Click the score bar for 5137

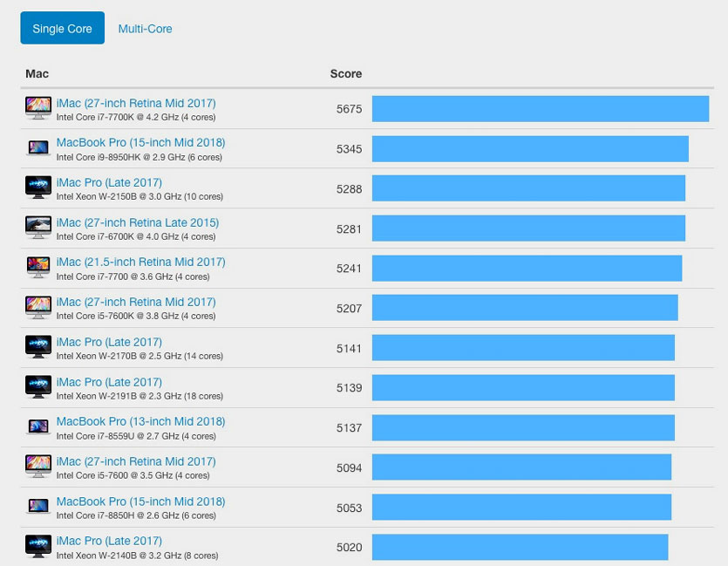[523, 427]
